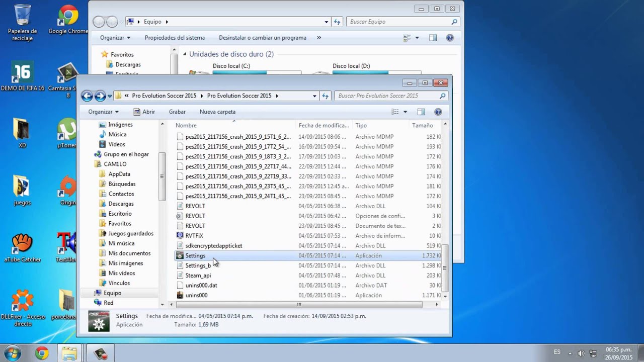Change view icon in front window toolbar

(x=395, y=112)
